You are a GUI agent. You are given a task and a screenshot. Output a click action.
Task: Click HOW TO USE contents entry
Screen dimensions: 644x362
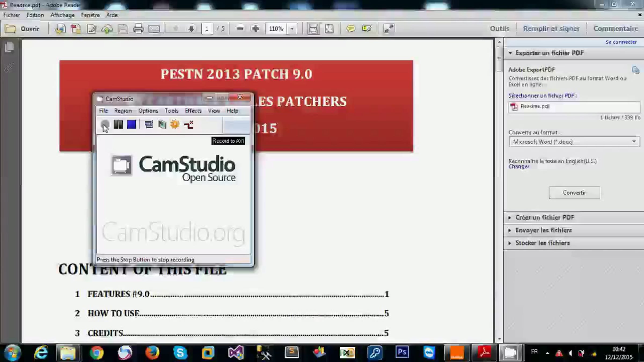[232, 313]
